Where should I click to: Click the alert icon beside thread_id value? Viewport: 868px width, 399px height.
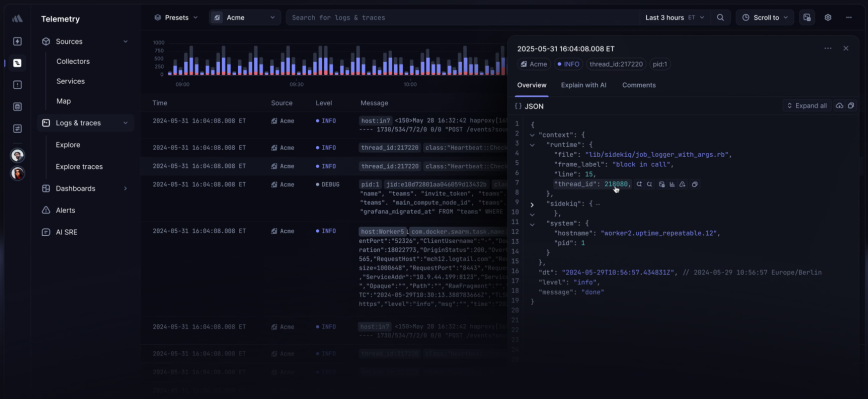(683, 184)
